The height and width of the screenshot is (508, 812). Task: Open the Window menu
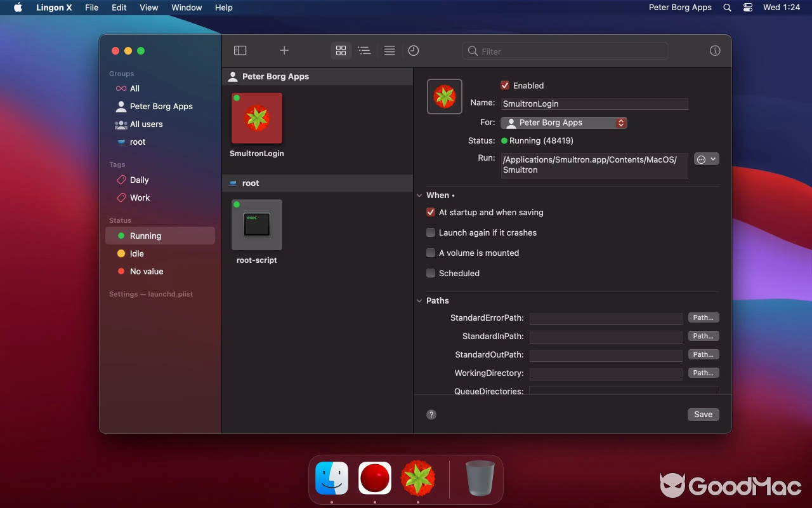point(187,8)
